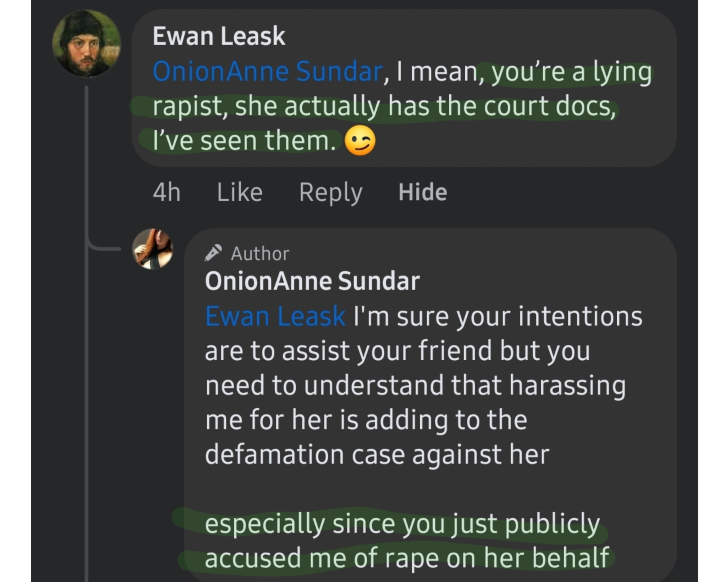Hide Ewan Leask's comment

tap(422, 192)
